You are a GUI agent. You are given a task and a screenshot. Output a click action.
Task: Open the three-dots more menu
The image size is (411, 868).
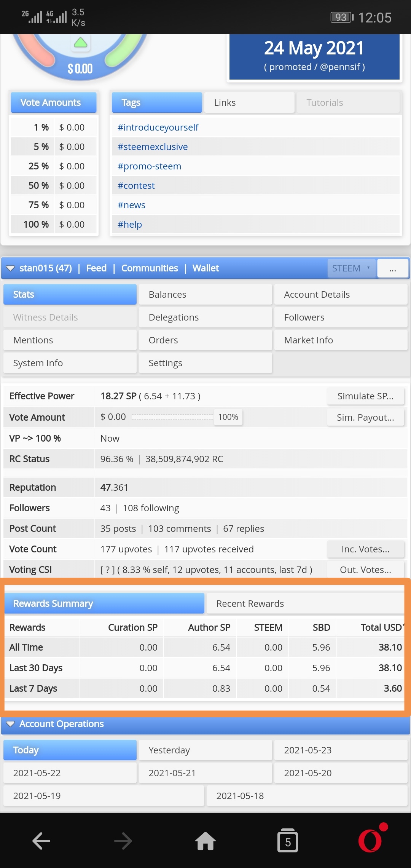point(393,268)
